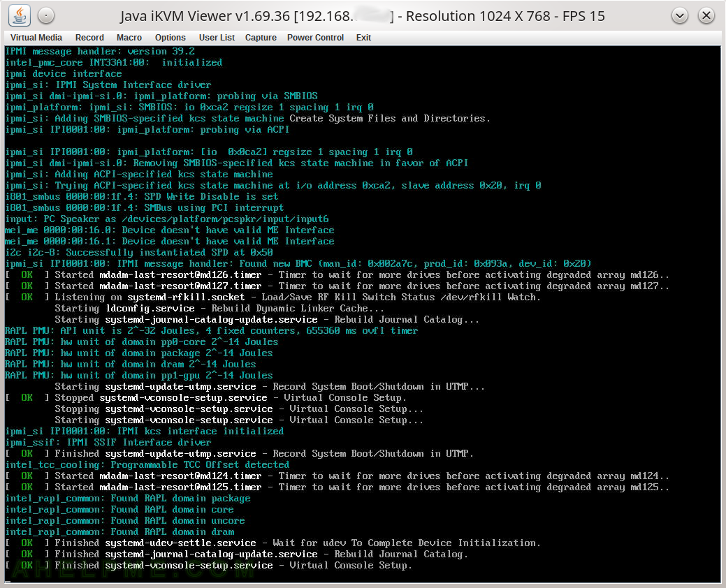Click the 'Finished systemd-update-utmp.service' line
Image resolution: width=726 pixels, height=588 pixels.
click(240, 453)
